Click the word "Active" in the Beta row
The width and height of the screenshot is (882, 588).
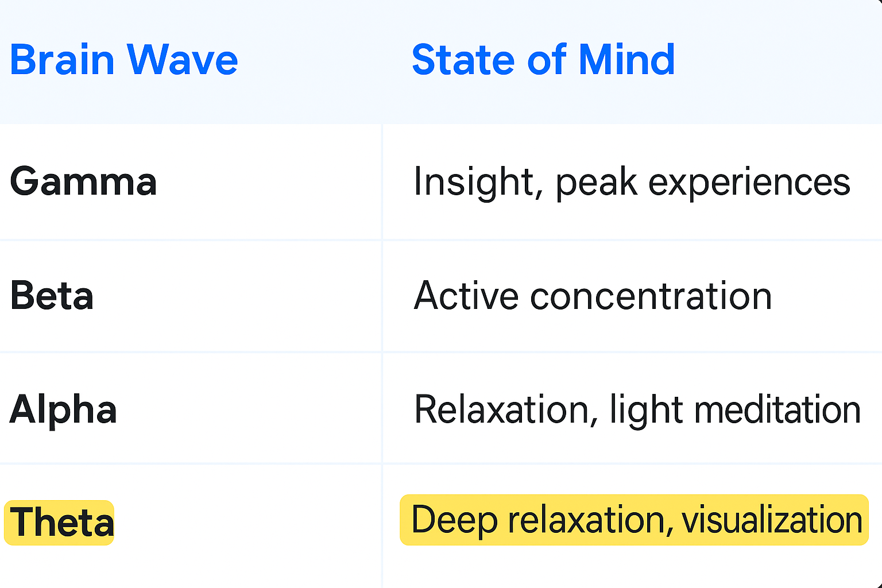[x=466, y=296]
